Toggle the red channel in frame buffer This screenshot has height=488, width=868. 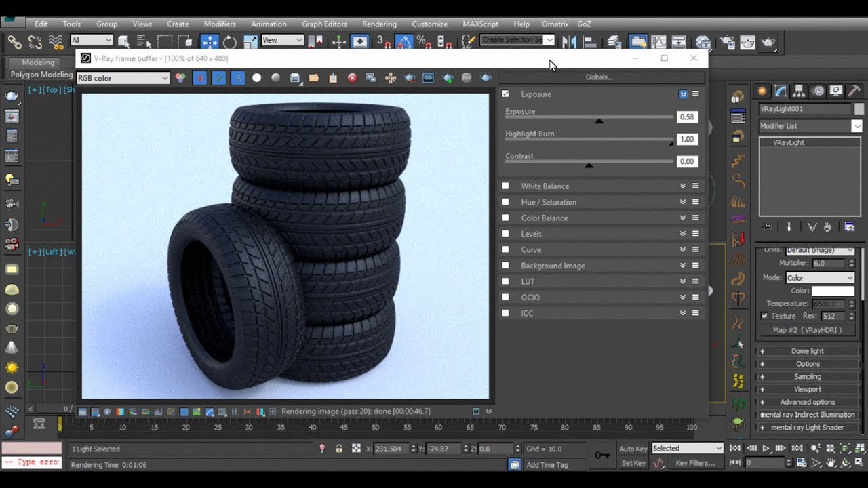point(200,78)
